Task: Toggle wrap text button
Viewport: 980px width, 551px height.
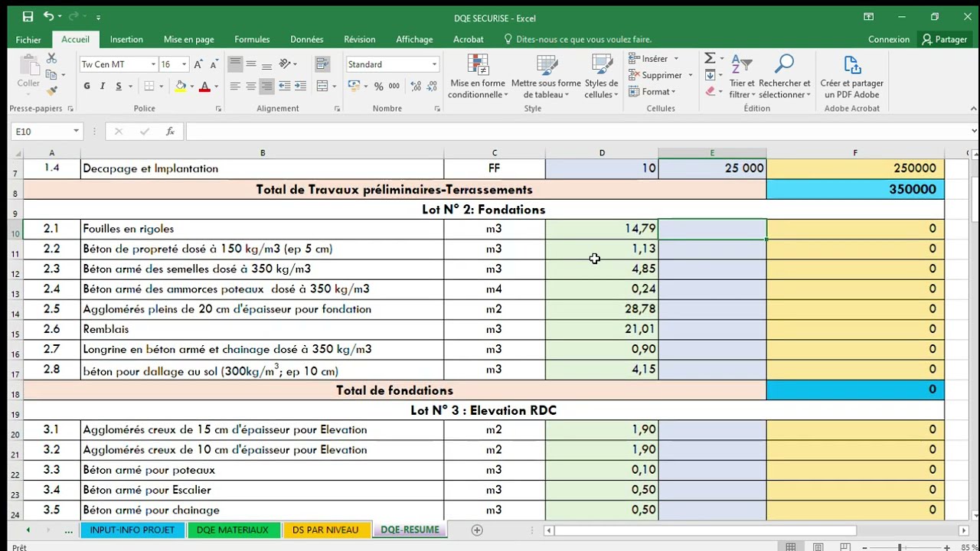Action: (322, 64)
